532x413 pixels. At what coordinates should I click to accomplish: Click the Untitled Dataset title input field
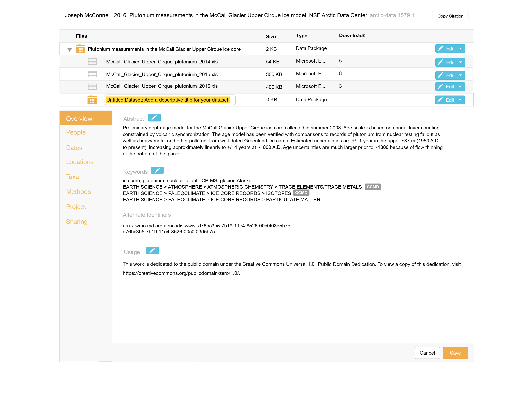[170, 100]
